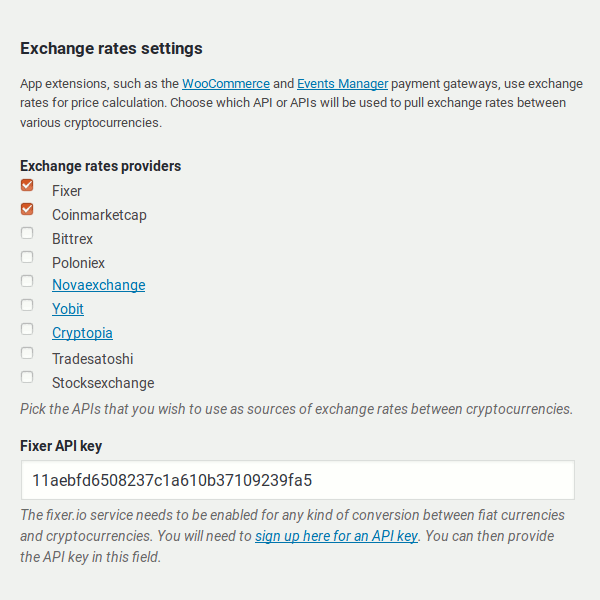Click "sign up here for an API key"
This screenshot has height=600, width=600.
pos(336,536)
